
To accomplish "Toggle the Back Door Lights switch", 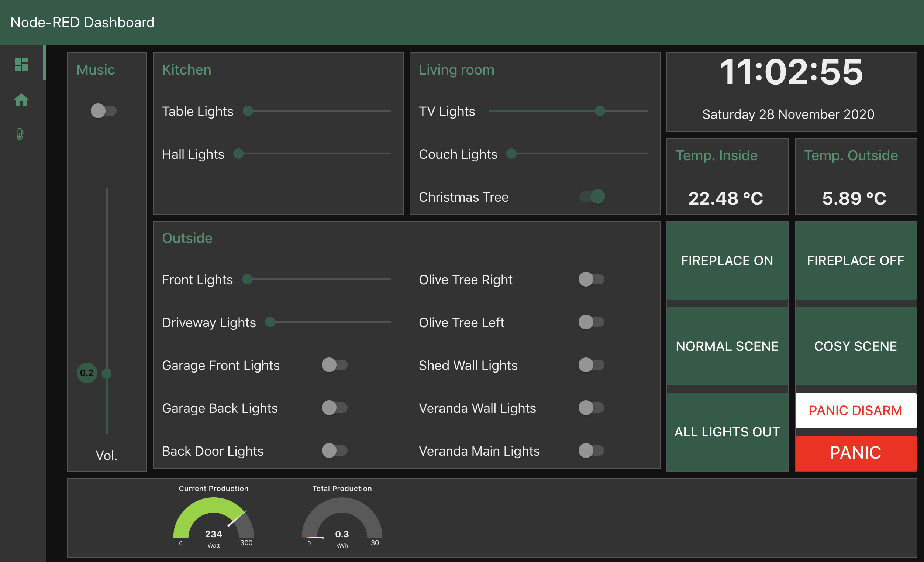I will coord(334,450).
